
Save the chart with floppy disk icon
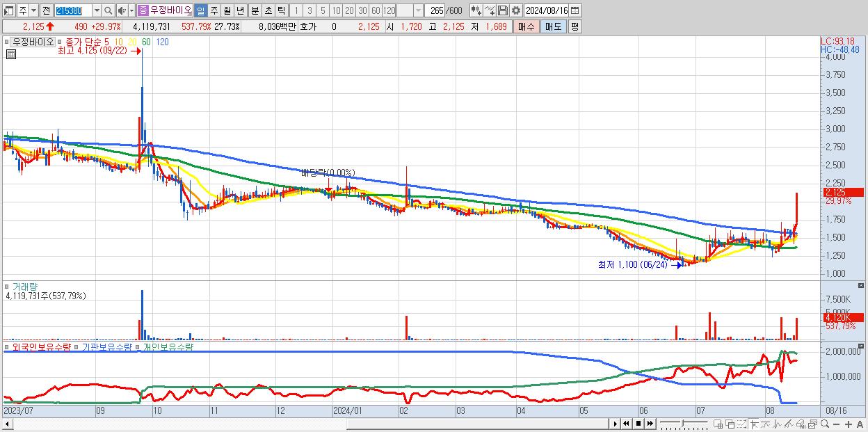click(x=502, y=10)
